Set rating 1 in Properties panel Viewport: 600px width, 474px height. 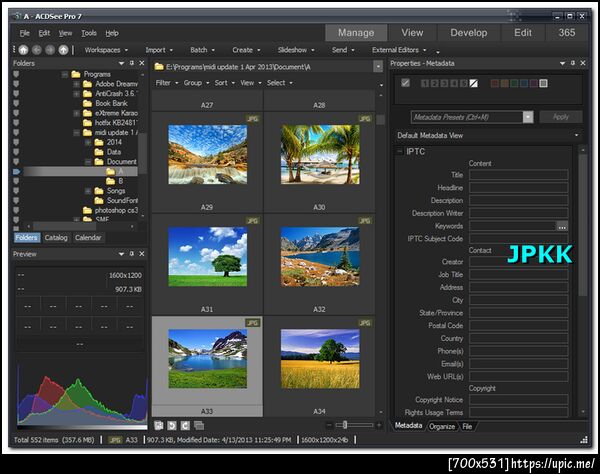click(x=425, y=83)
